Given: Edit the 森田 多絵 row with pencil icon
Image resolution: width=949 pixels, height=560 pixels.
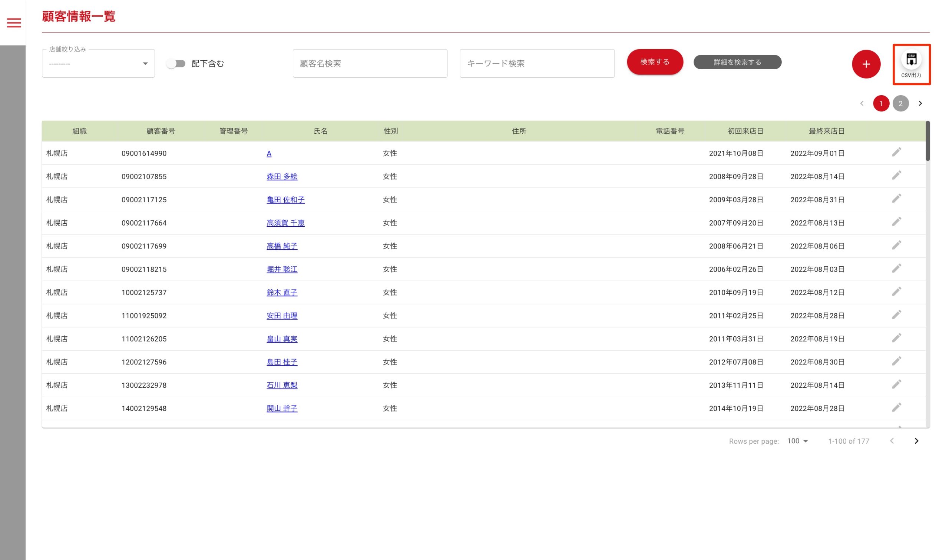Looking at the screenshot, I should point(896,175).
